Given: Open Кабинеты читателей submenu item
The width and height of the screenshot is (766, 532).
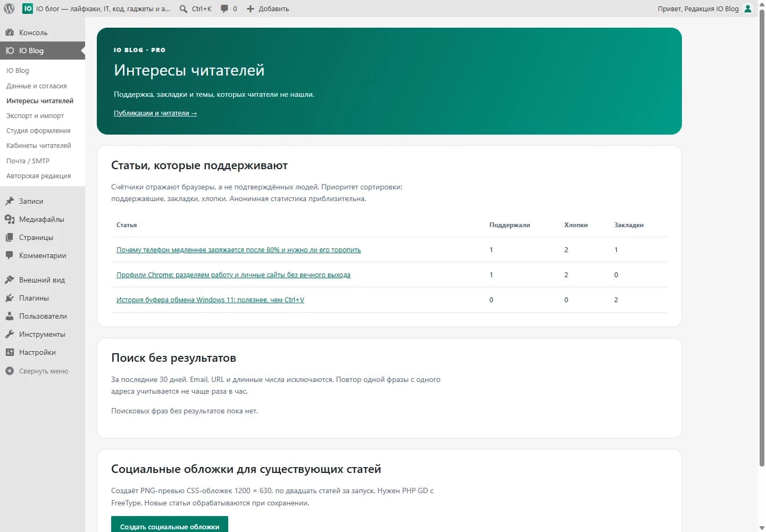Looking at the screenshot, I should pyautogui.click(x=39, y=145).
